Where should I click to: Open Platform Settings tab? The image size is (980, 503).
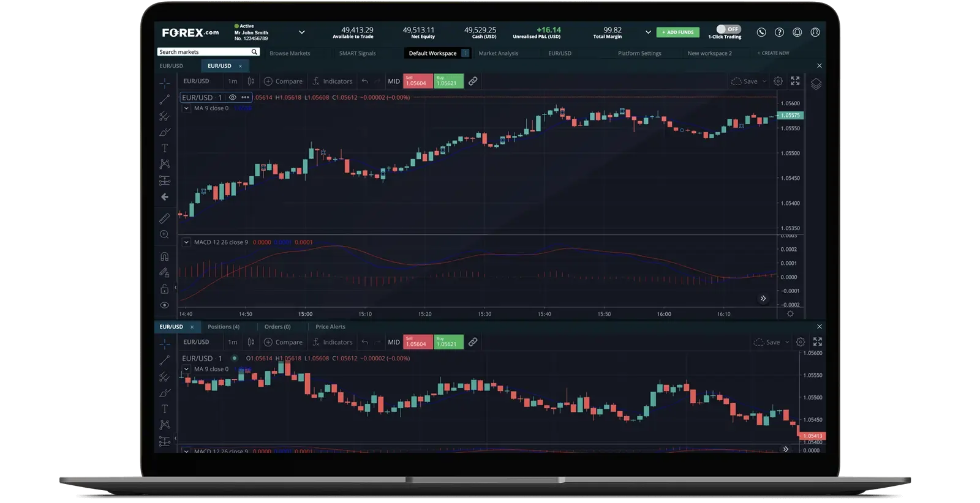pyautogui.click(x=639, y=53)
